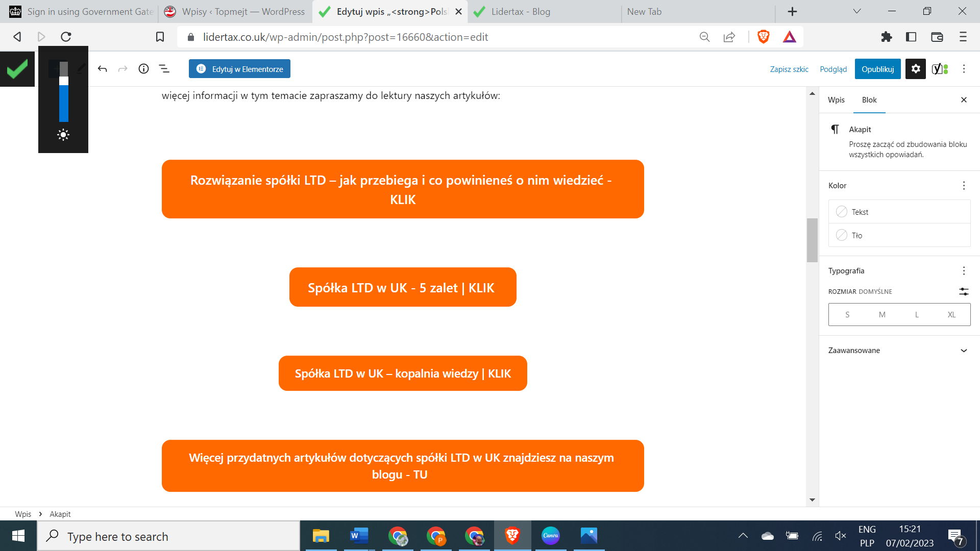Click Zapisz szkic link
Viewport: 980px width, 551px height.
coord(789,69)
